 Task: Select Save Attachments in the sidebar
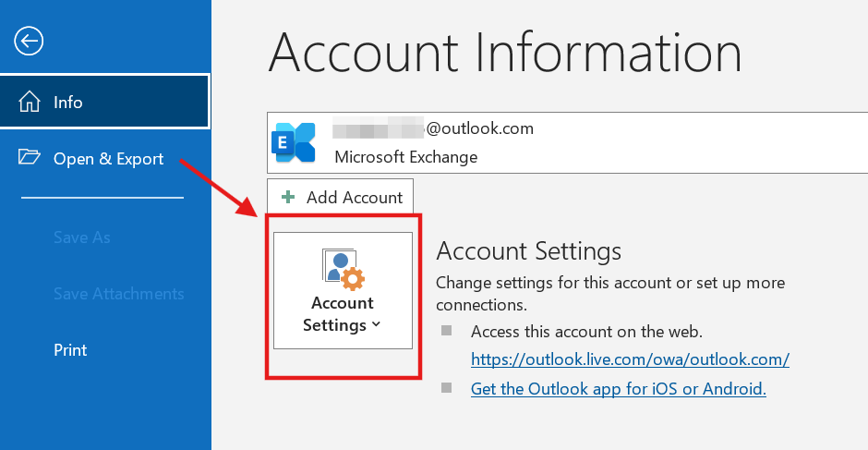tap(118, 293)
